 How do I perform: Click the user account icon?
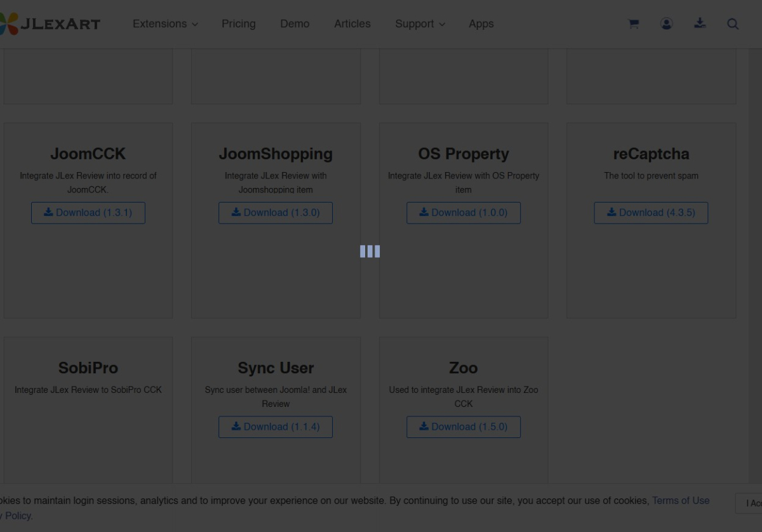pos(666,24)
